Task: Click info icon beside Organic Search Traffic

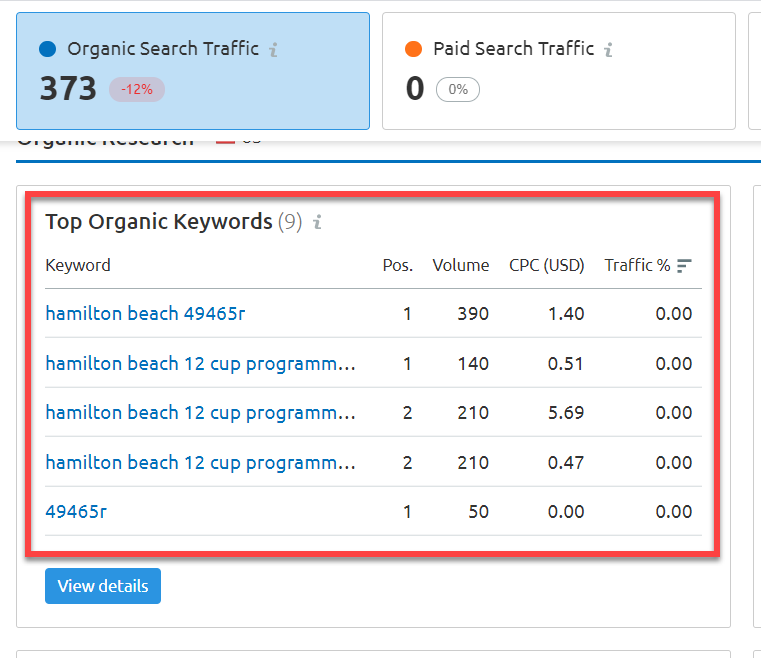Action: pyautogui.click(x=274, y=49)
